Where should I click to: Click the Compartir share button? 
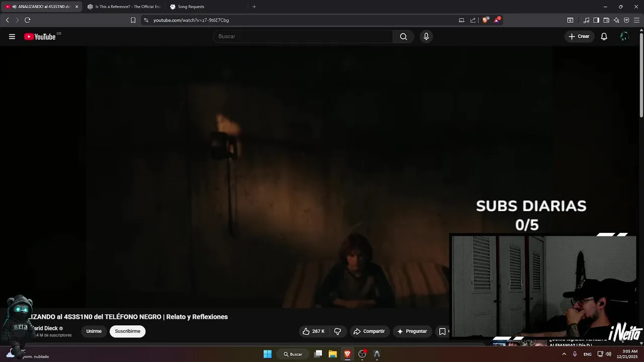pos(369,331)
